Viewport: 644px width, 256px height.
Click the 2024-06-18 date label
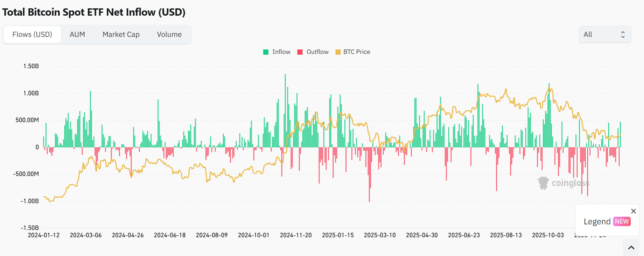coord(170,235)
